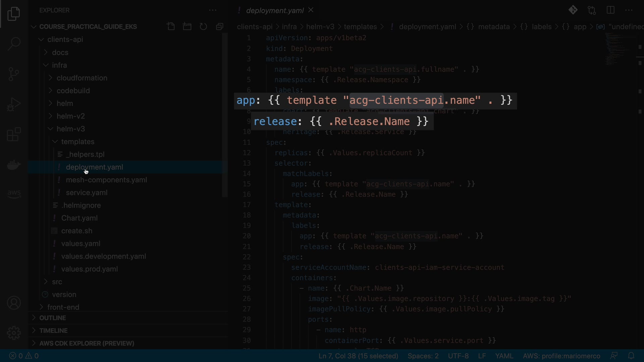The width and height of the screenshot is (644, 362).
Task: Expand the TIMELINE section
Action: [x=53, y=330]
